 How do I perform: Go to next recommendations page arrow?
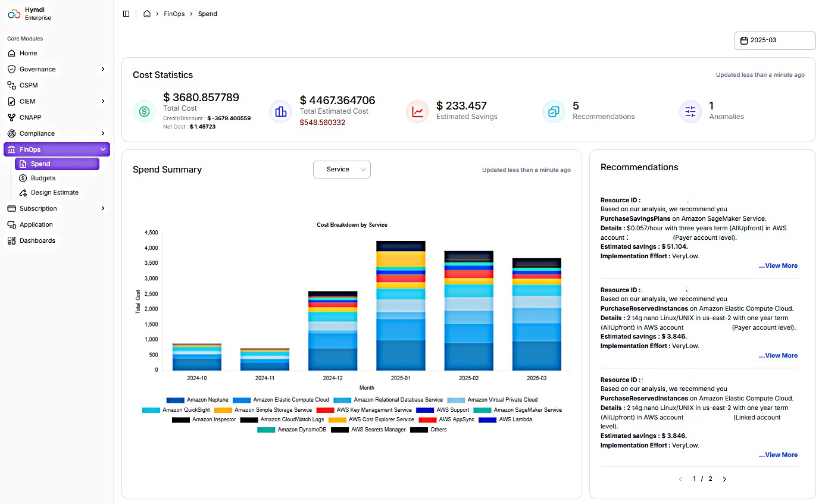point(724,479)
